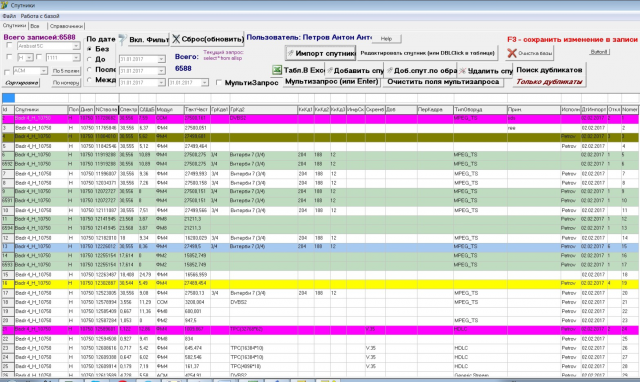Screen dimensions: 640x382
Task: Export table with the Табл.В Excel button
Action: click(x=298, y=70)
